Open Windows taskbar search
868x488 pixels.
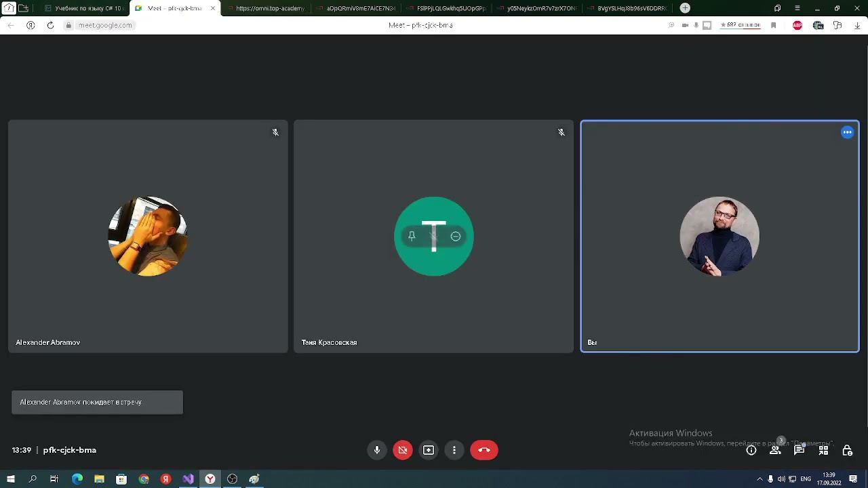pyautogui.click(x=33, y=479)
